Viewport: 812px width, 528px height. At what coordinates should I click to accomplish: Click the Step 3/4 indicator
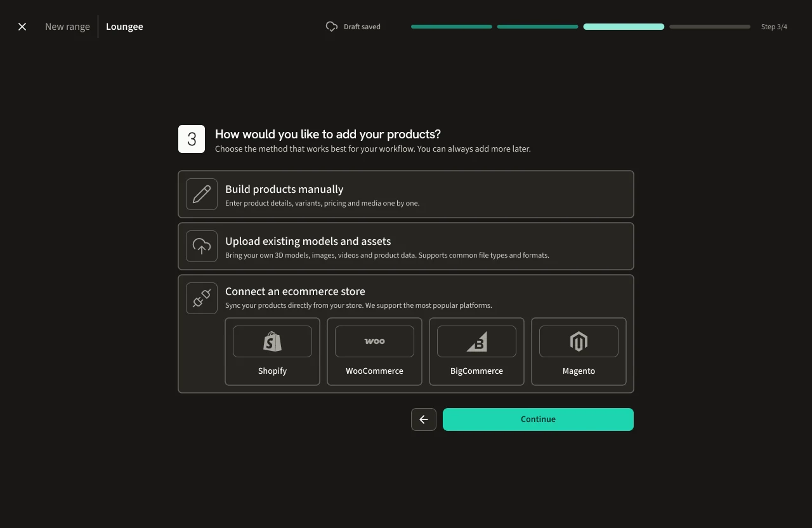point(774,27)
